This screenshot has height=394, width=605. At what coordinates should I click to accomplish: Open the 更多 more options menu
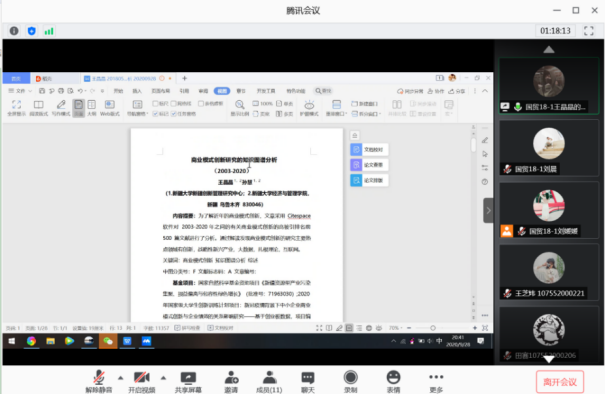pos(436,382)
